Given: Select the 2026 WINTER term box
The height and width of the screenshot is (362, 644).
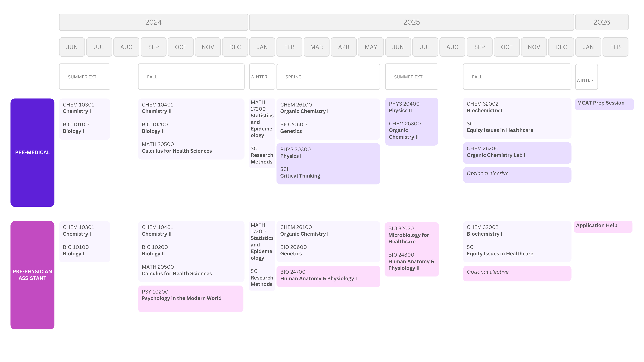Looking at the screenshot, I should point(586,77).
